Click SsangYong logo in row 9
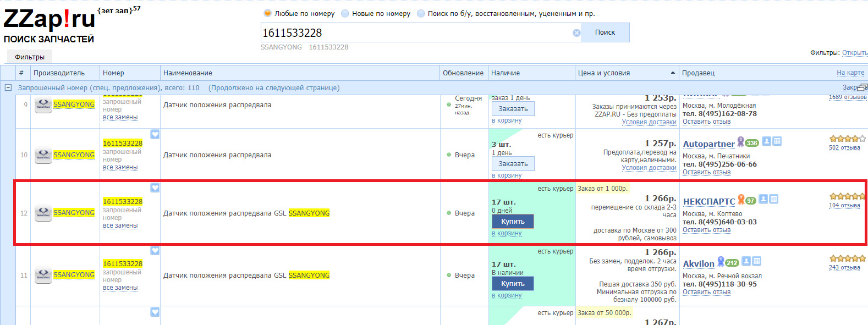This screenshot has height=325, width=868. [43, 105]
